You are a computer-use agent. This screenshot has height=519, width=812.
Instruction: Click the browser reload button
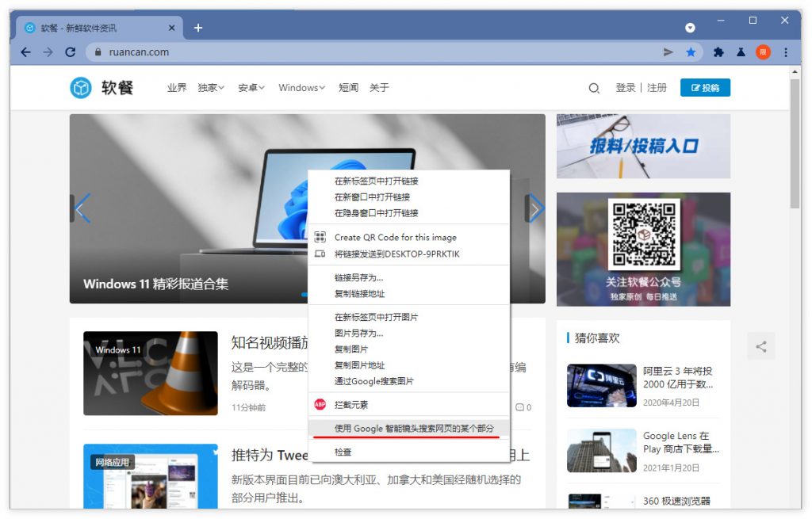[x=70, y=52]
